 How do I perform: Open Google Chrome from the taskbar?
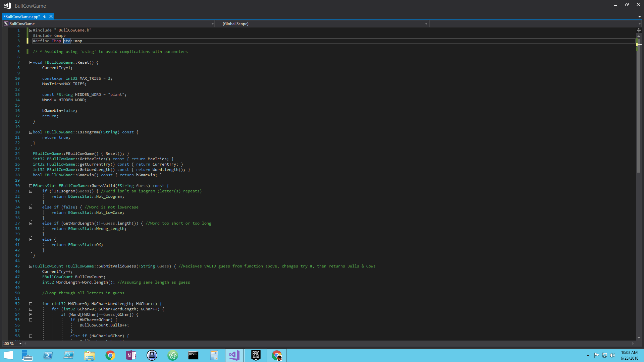[110, 355]
